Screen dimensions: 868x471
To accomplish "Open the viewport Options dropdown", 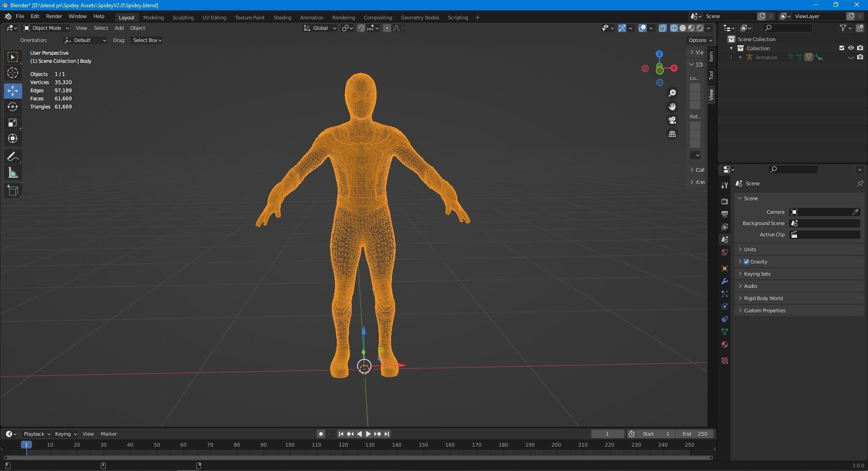I will point(700,40).
